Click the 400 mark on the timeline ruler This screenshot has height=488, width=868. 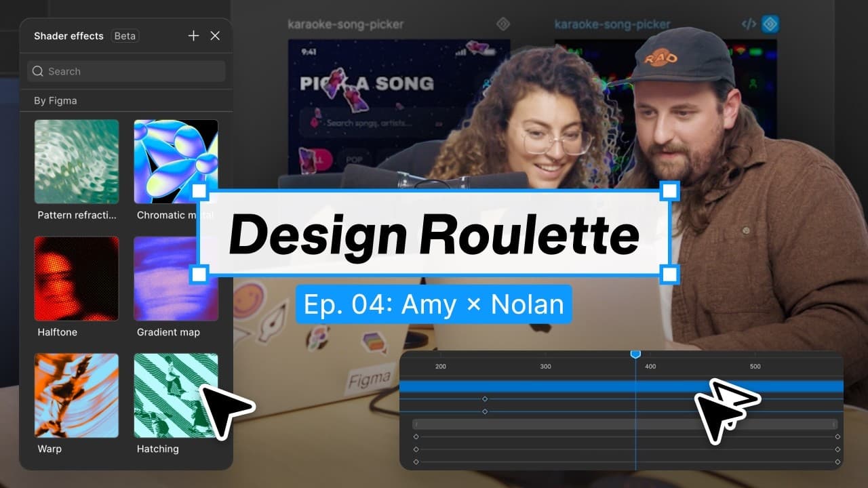pos(650,367)
